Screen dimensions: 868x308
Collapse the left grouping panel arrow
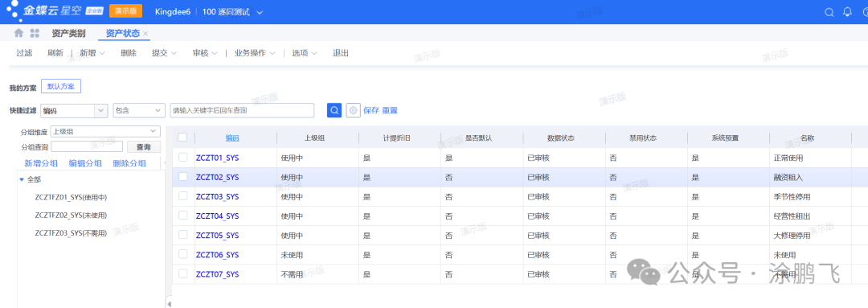point(169,303)
